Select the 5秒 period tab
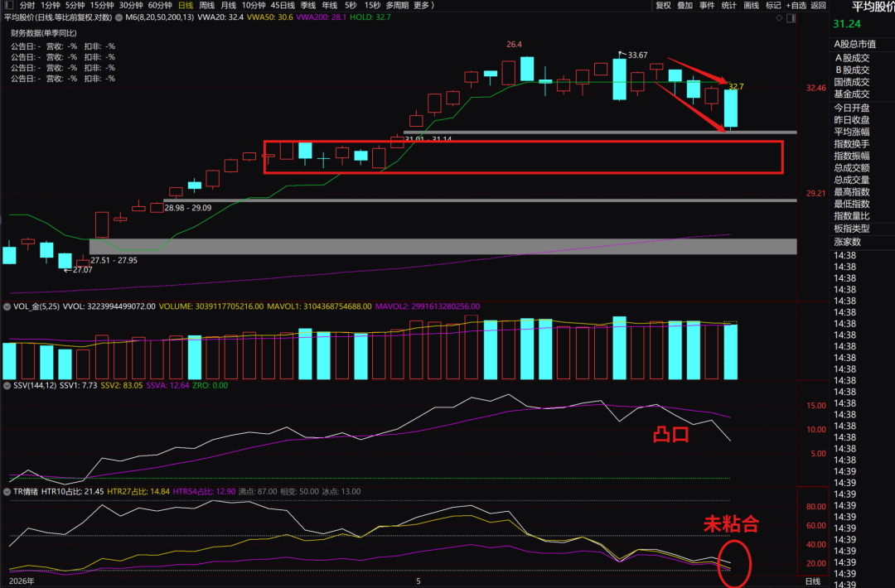895x588 pixels. pos(351,5)
